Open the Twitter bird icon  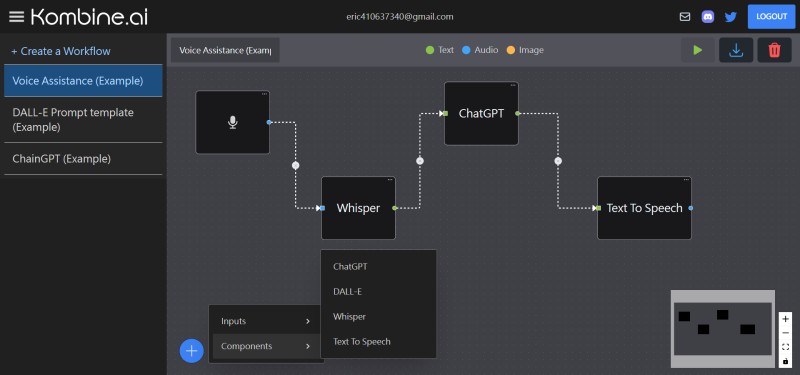tap(731, 17)
